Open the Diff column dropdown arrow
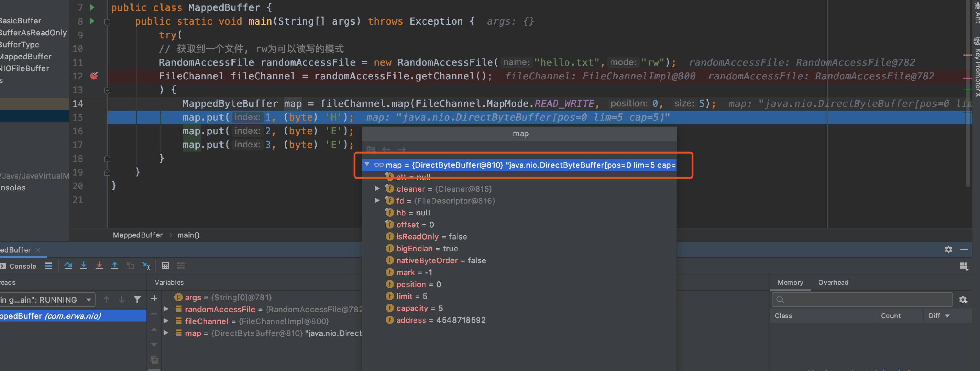Viewport: 980px width, 371px height. coord(947,315)
